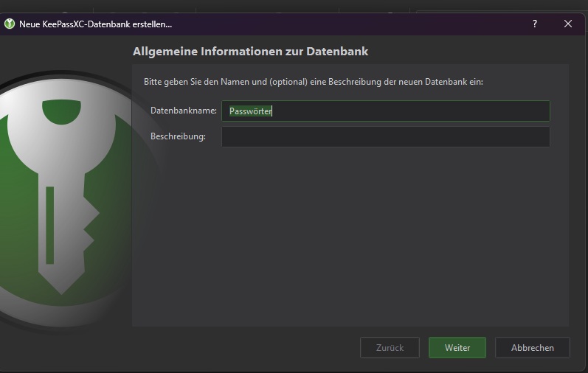Screen dimensions: 588x373
Task: Click the KeePassXC title bar icon
Action: 10,24
